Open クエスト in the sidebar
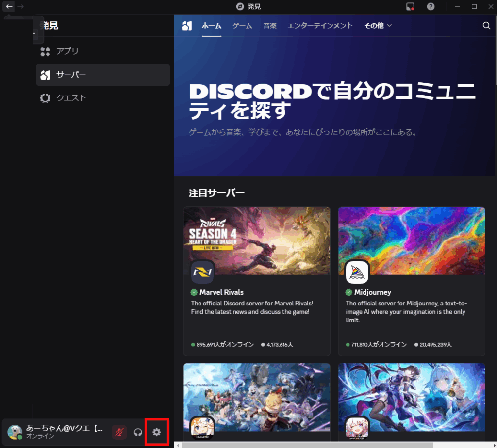 (71, 98)
